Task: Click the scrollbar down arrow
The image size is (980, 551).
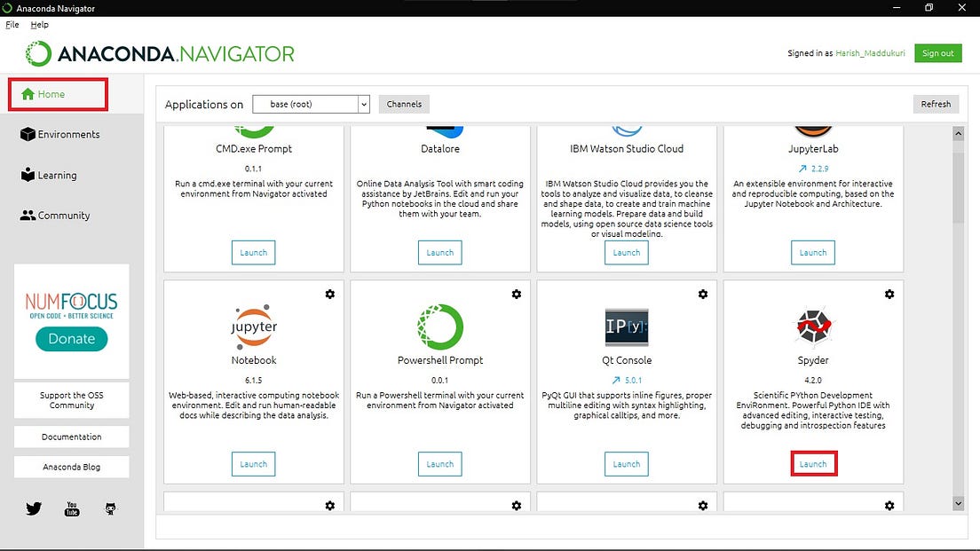Action: click(958, 503)
